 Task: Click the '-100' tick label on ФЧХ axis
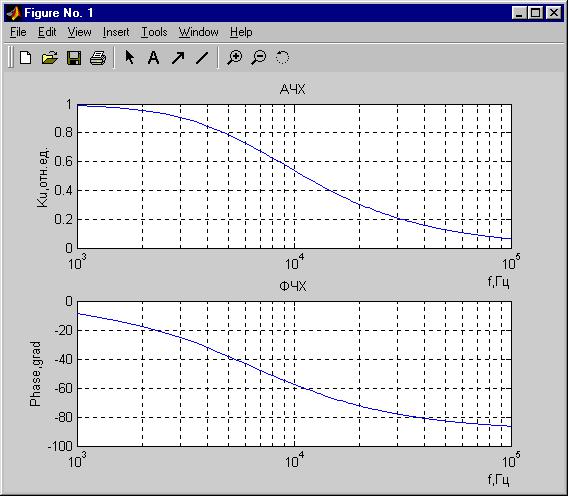60,446
